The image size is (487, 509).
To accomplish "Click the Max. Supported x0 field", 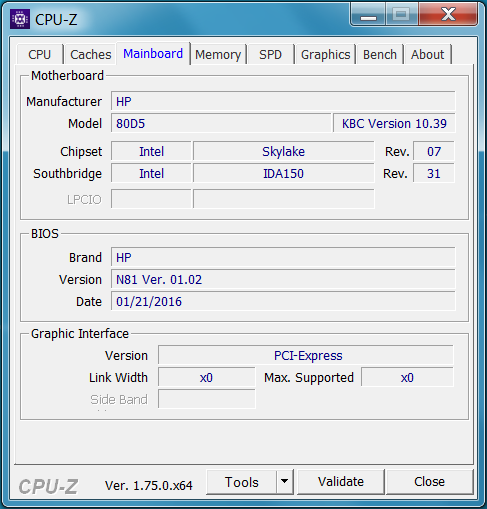I will [407, 377].
